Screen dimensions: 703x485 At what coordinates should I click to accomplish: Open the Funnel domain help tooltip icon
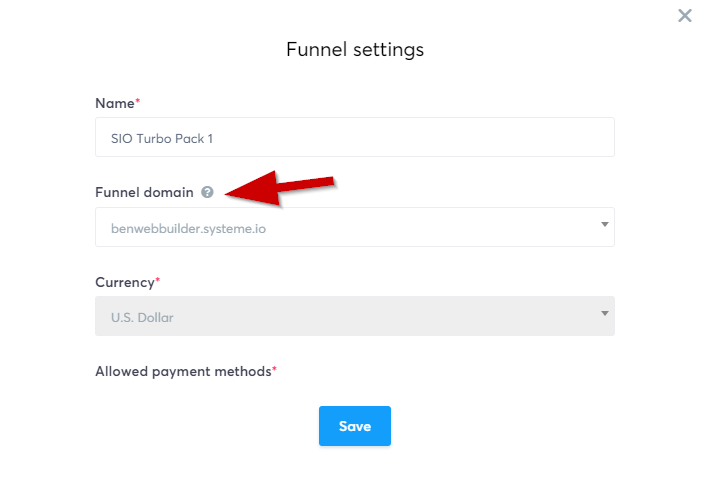207,192
